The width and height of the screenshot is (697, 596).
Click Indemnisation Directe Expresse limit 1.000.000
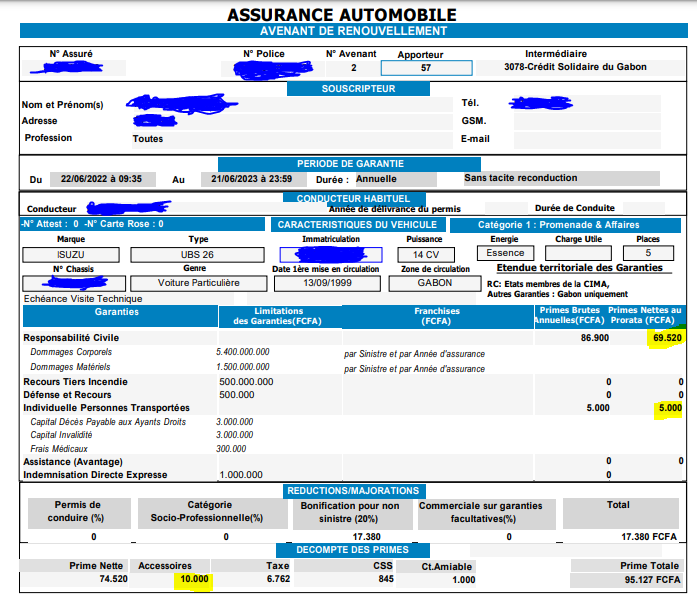(241, 475)
